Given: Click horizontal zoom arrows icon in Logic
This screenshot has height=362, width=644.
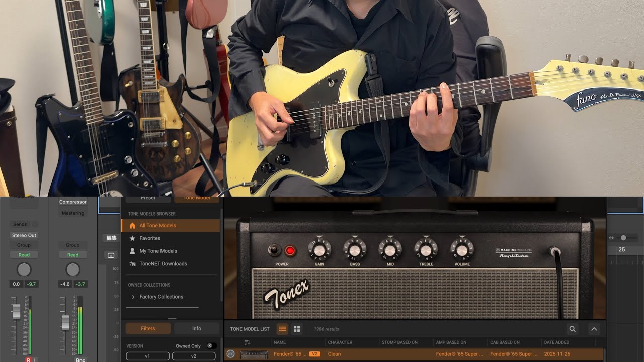Looking at the screenshot, I should [611, 238].
